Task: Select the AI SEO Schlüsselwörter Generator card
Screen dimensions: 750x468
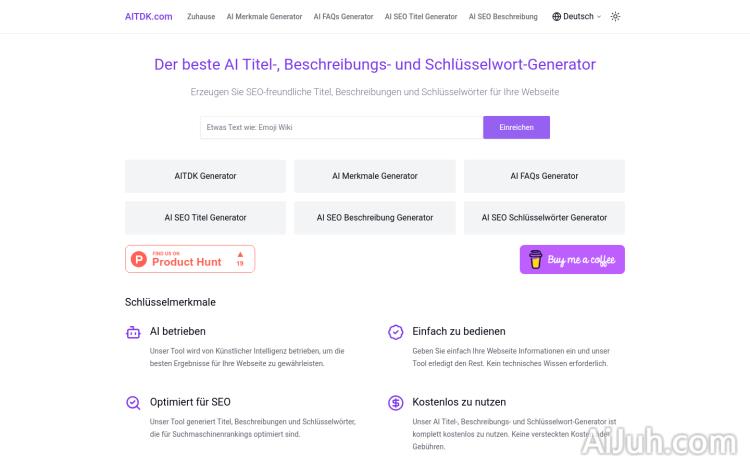Action: (x=544, y=217)
